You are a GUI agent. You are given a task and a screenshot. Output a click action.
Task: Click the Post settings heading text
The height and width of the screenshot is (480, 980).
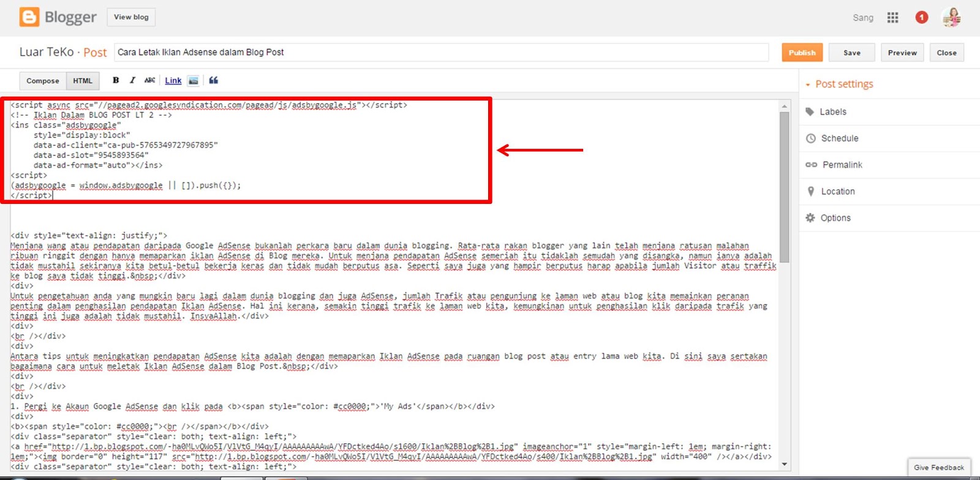pyautogui.click(x=844, y=84)
